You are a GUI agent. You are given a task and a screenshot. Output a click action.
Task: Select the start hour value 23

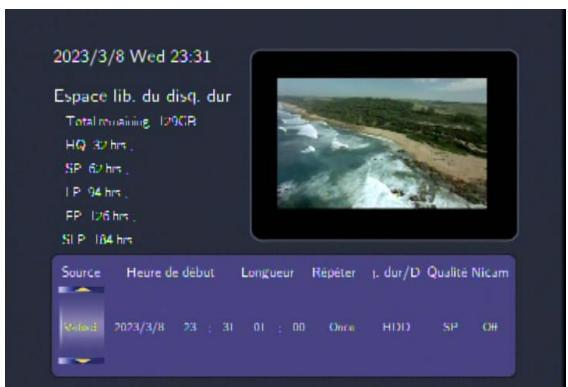tap(190, 327)
